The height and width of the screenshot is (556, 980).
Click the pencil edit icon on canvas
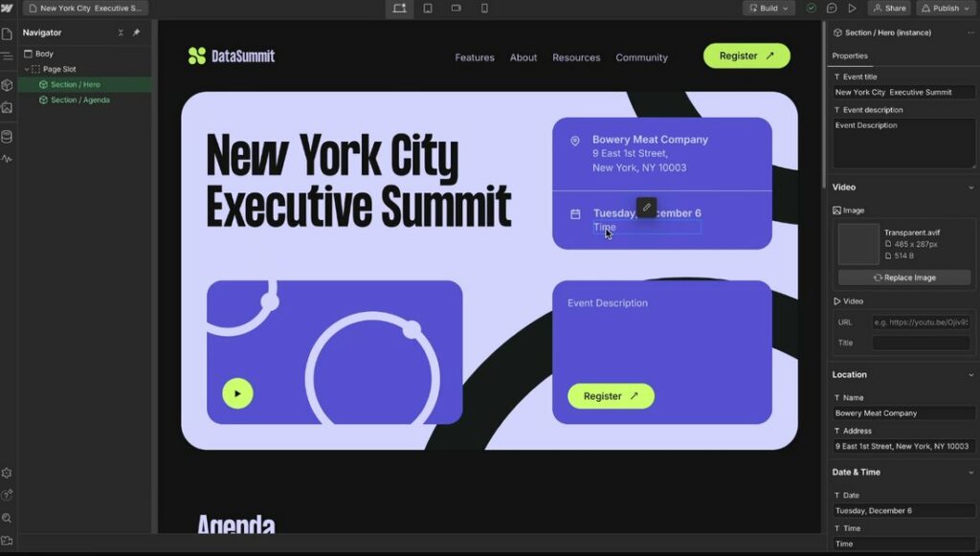(x=647, y=208)
